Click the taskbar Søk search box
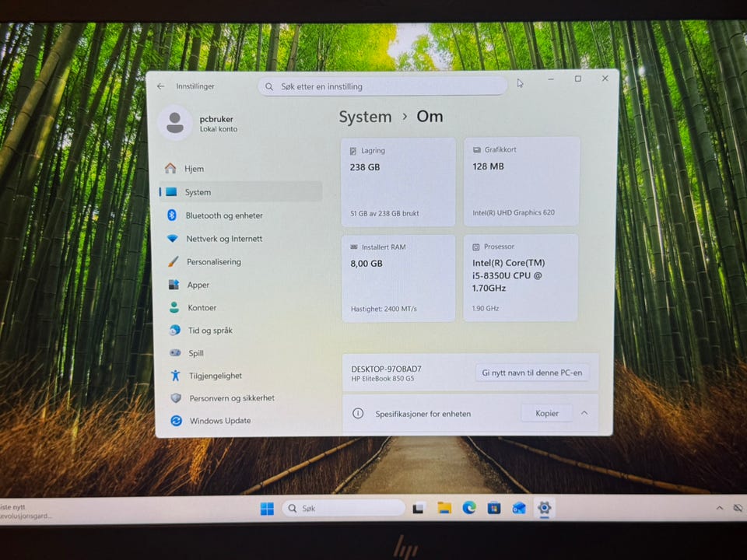747x560 pixels. point(343,508)
